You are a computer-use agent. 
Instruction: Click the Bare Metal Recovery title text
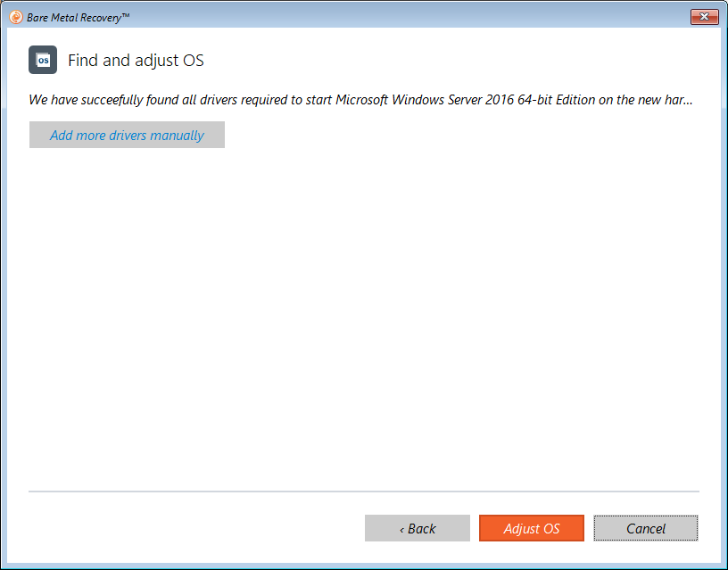tap(74, 17)
